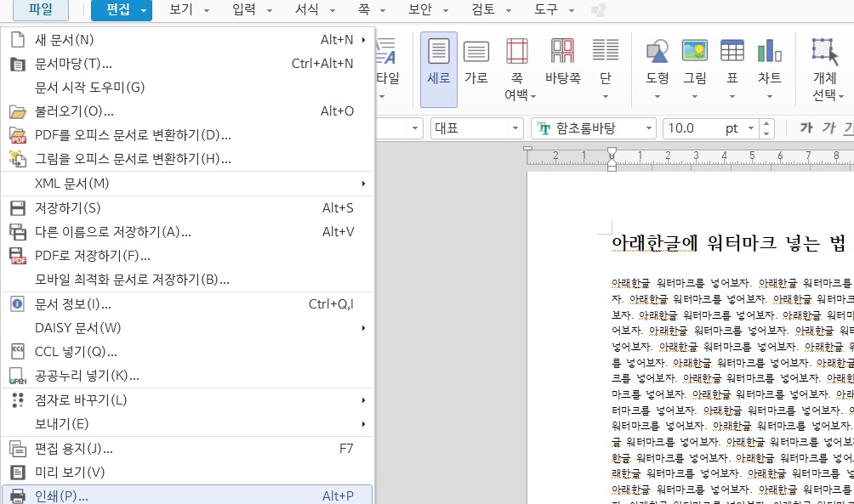Open the pt font size unit dropdown
854x504 pixels.
pyautogui.click(x=751, y=128)
